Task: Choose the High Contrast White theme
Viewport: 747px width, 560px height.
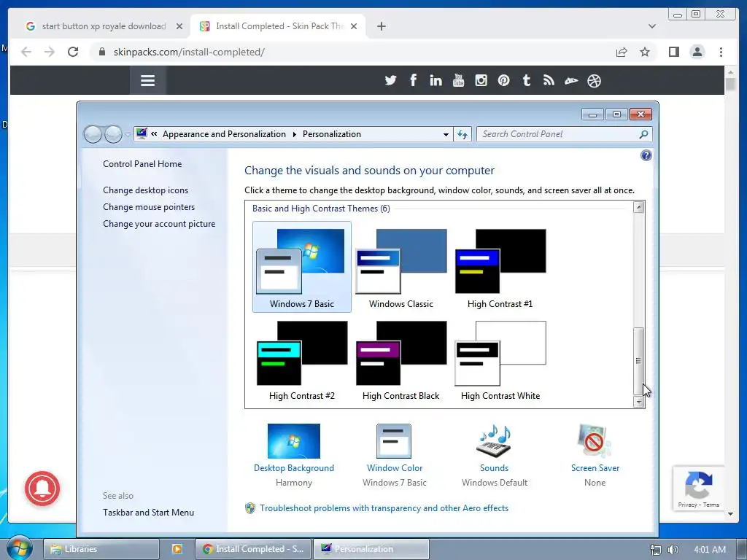Action: [x=500, y=360]
